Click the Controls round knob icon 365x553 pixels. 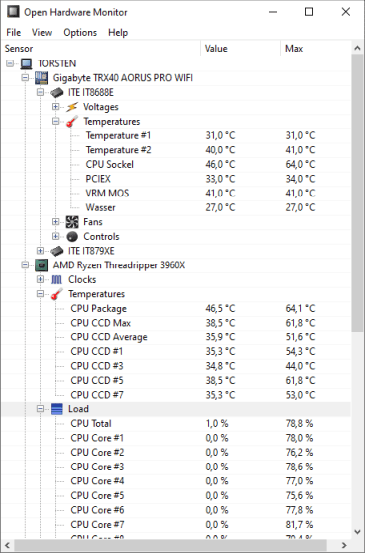click(x=72, y=236)
